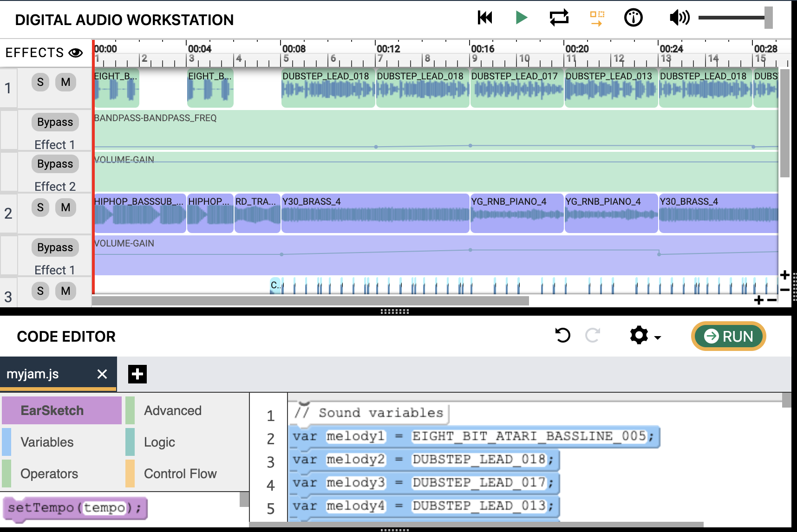This screenshot has width=797, height=532.
Task: Click the orange timeline sync icon
Action: point(597,19)
